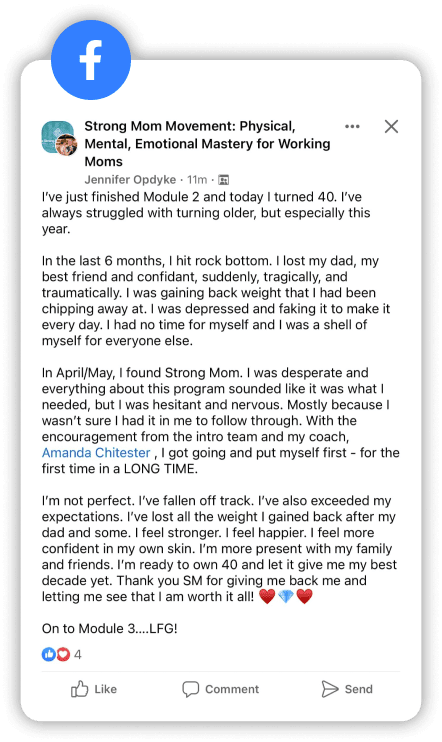Click the 11m post timestamp
The height and width of the screenshot is (742, 442).
click(x=197, y=180)
